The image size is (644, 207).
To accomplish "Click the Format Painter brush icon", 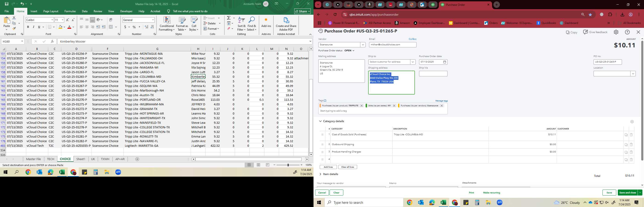I will coord(14,29).
